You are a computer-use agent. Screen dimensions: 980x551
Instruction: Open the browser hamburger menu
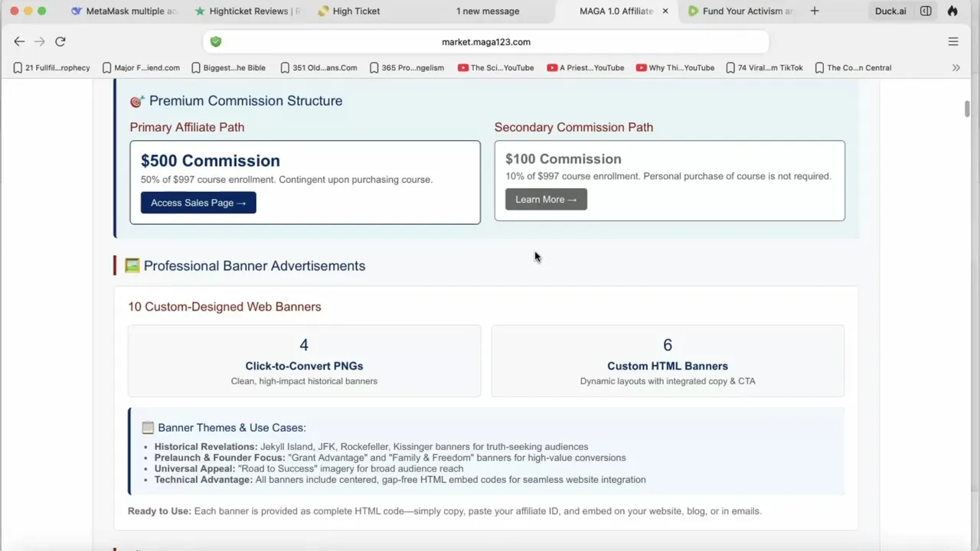pos(953,41)
